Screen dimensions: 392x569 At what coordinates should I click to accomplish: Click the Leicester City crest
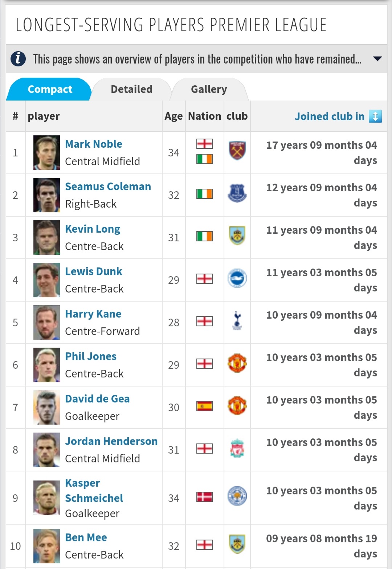tap(237, 496)
